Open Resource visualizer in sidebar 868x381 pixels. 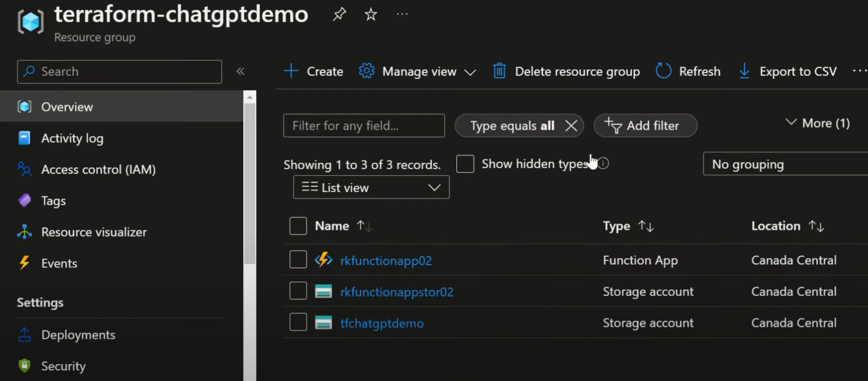[94, 232]
